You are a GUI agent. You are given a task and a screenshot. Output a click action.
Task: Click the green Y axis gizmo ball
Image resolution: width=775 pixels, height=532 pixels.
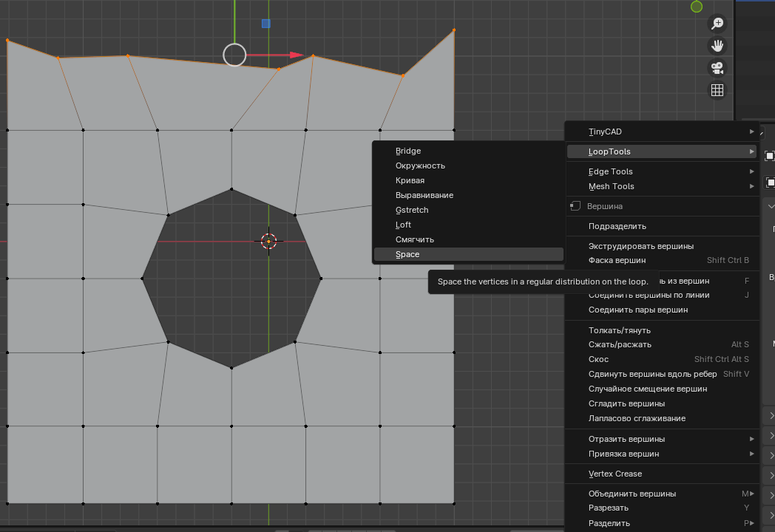tap(696, 7)
